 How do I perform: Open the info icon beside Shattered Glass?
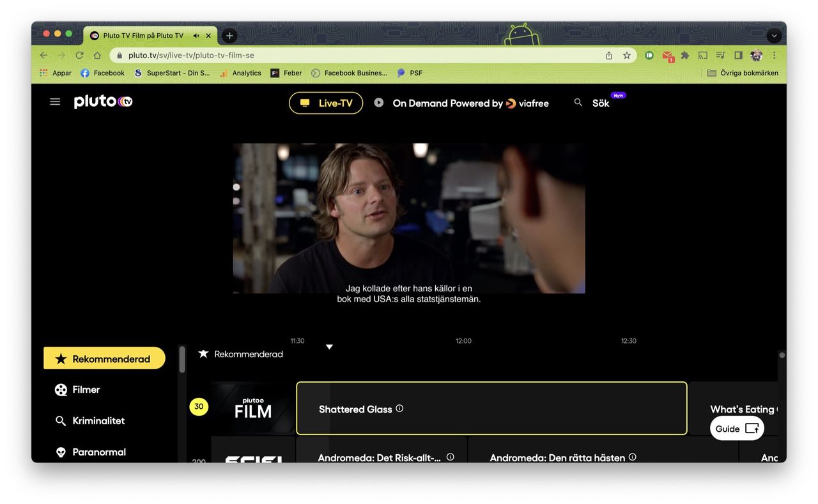coord(399,408)
